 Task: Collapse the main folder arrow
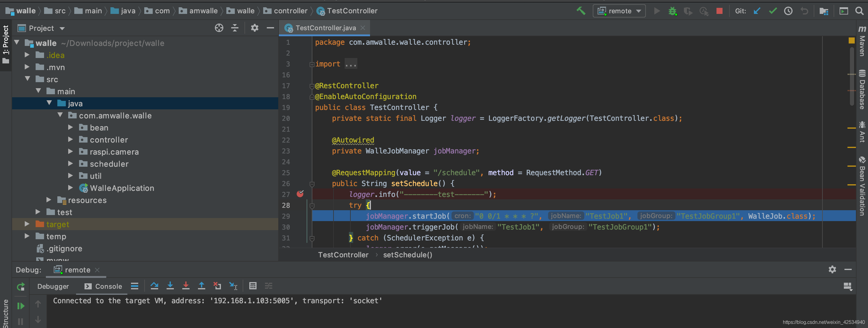point(38,91)
